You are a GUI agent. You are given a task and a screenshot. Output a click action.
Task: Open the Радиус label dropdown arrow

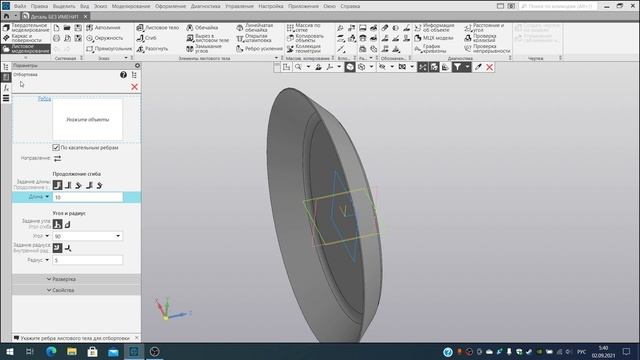(47, 260)
